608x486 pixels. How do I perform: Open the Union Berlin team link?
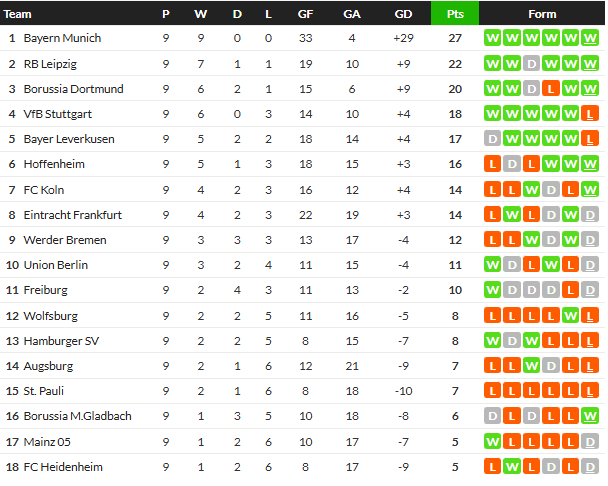[56, 265]
